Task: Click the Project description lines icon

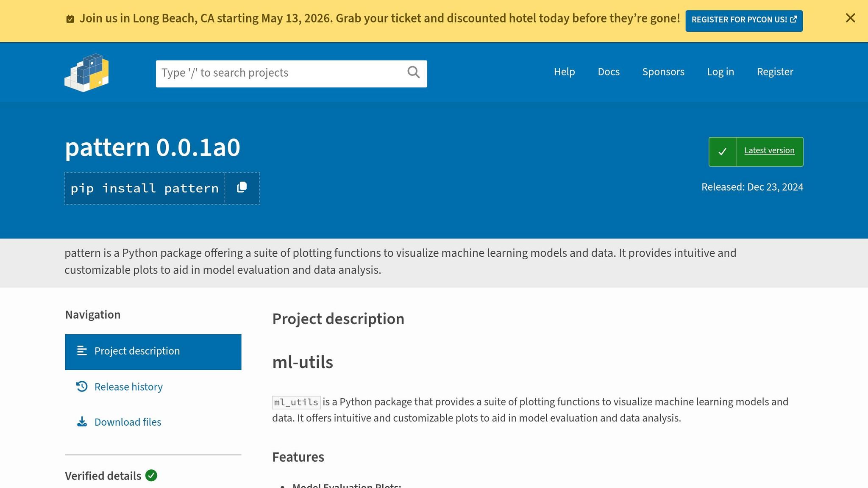Action: pos(82,351)
